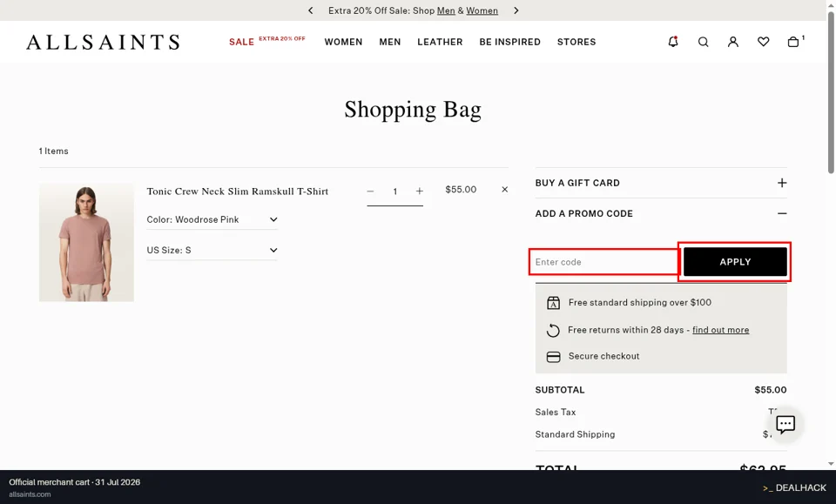The height and width of the screenshot is (504, 836).
Task: Click the Secure checkout text
Action: (x=603, y=356)
